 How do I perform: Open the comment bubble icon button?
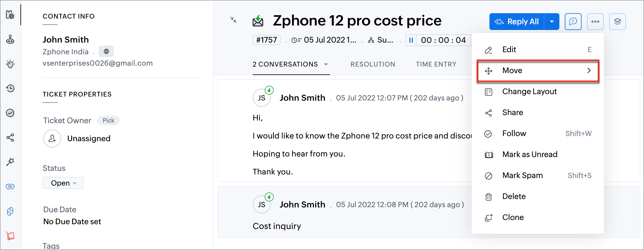tap(573, 22)
